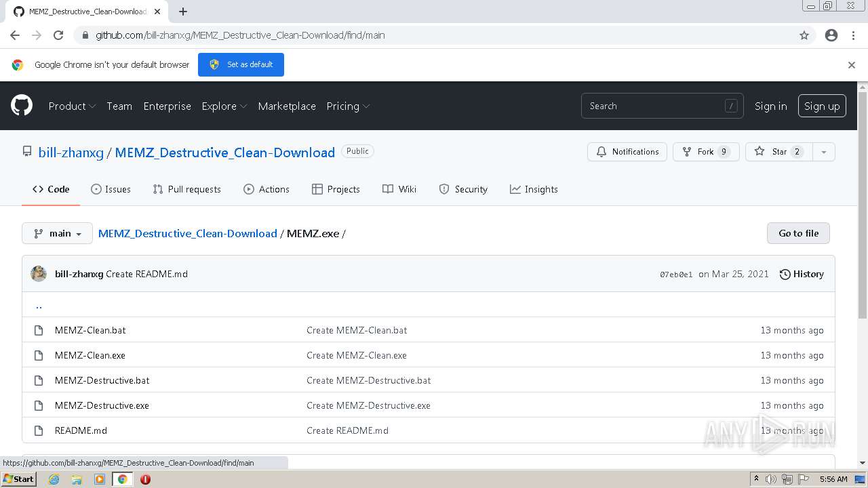Screen dimensions: 868x488
Task: Open the media player taskbar icon
Action: (100, 479)
